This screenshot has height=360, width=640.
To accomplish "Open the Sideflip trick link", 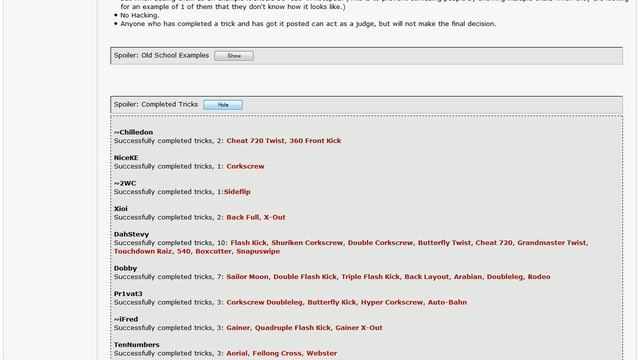I will point(237,192).
